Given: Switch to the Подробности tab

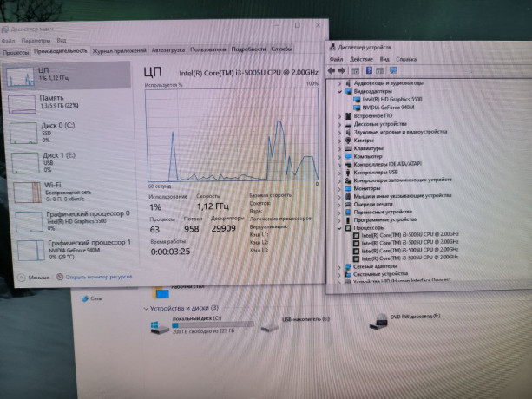Looking at the screenshot, I should [x=248, y=49].
